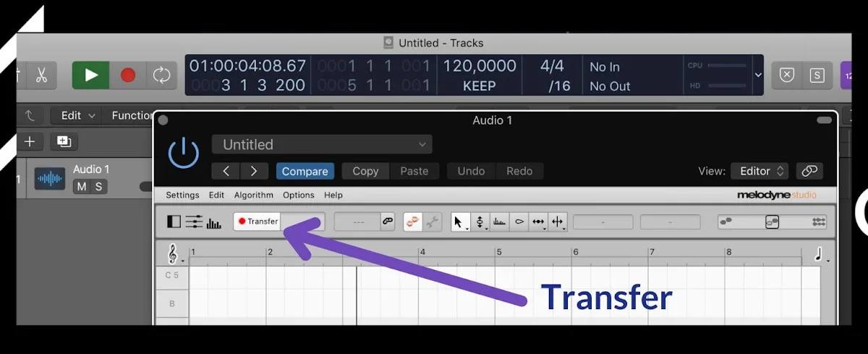Click the duplicate track button
This screenshot has width=868, height=354.
[64, 141]
